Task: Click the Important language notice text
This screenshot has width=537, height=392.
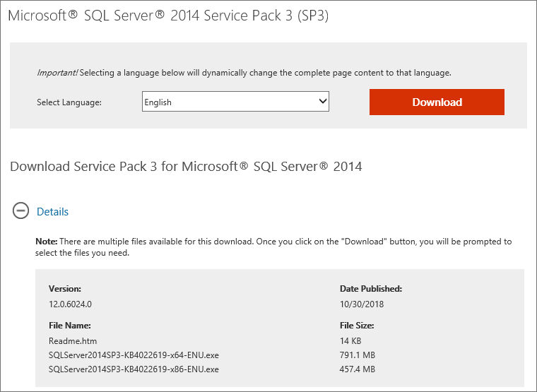Action: tap(244, 73)
